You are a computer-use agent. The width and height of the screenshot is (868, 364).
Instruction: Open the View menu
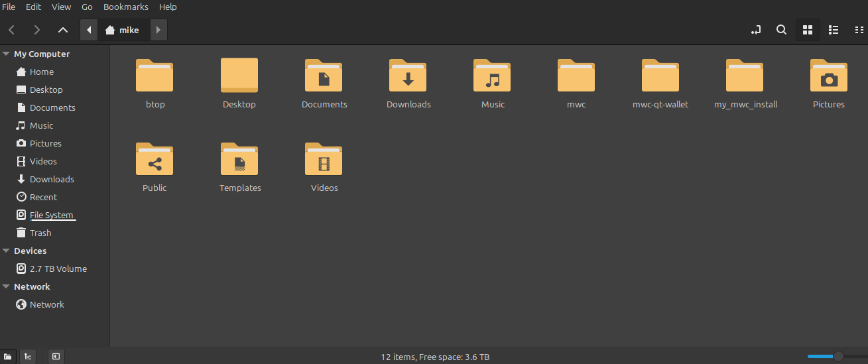[61, 7]
